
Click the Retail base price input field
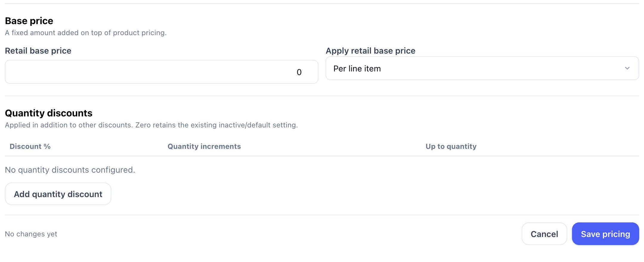click(162, 72)
